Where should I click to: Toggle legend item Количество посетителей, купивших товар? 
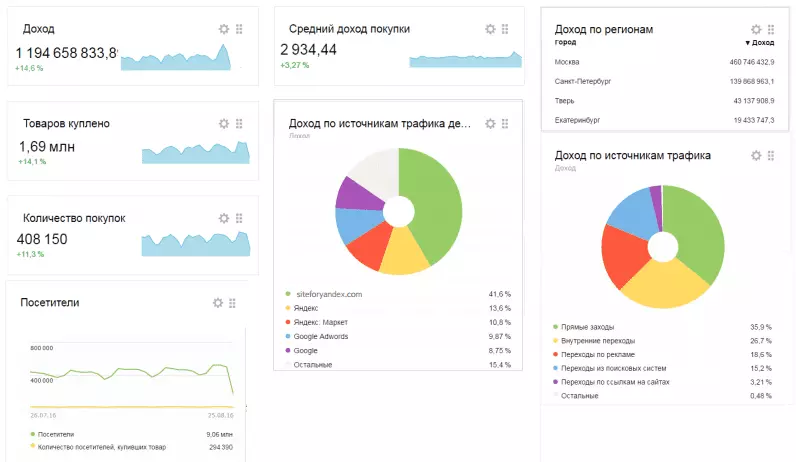pos(100,447)
